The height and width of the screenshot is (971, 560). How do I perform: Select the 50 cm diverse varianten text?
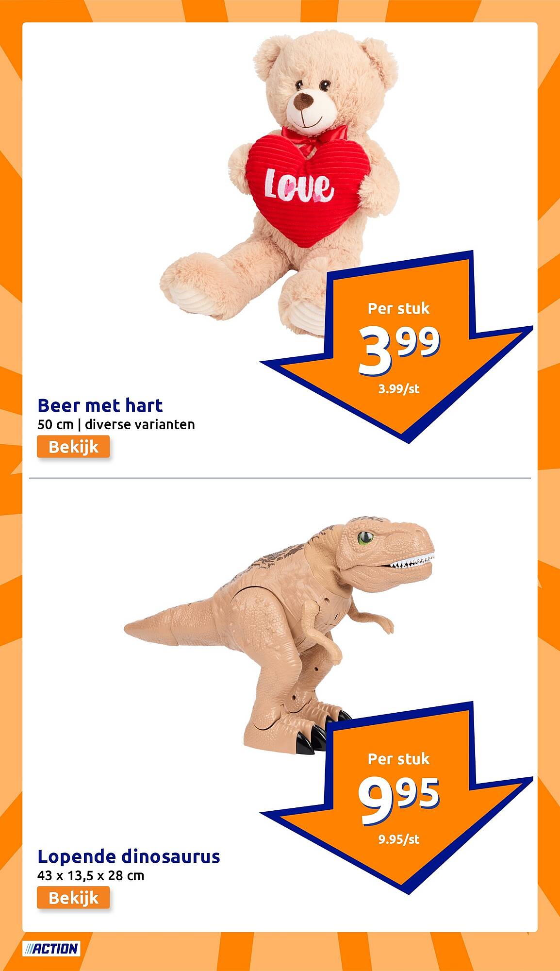116,424
